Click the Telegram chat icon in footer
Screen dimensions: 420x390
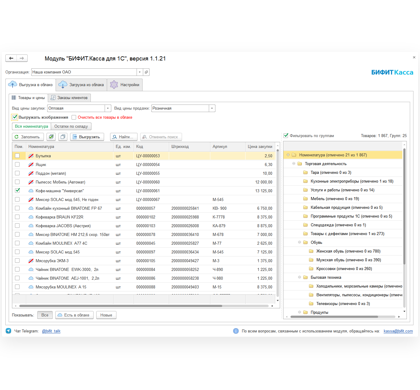pos(9,331)
